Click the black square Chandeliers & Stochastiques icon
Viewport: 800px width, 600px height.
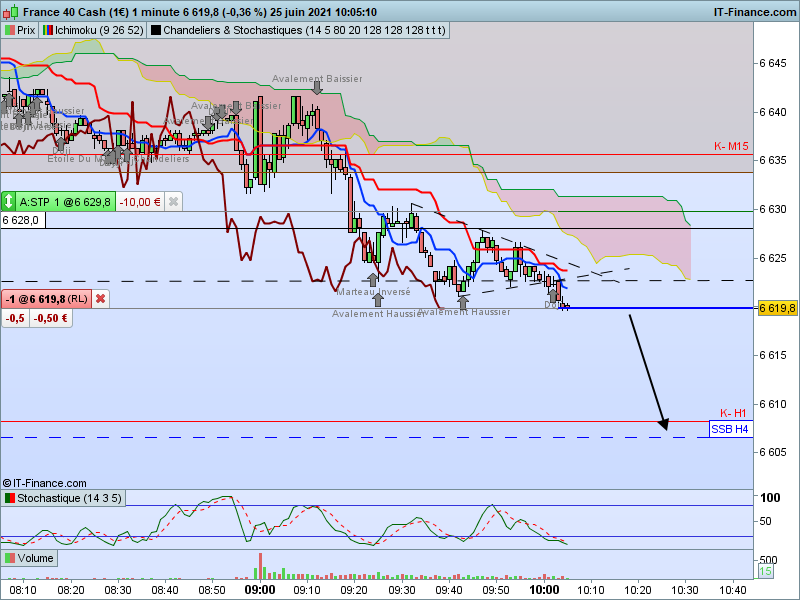pyautogui.click(x=156, y=30)
